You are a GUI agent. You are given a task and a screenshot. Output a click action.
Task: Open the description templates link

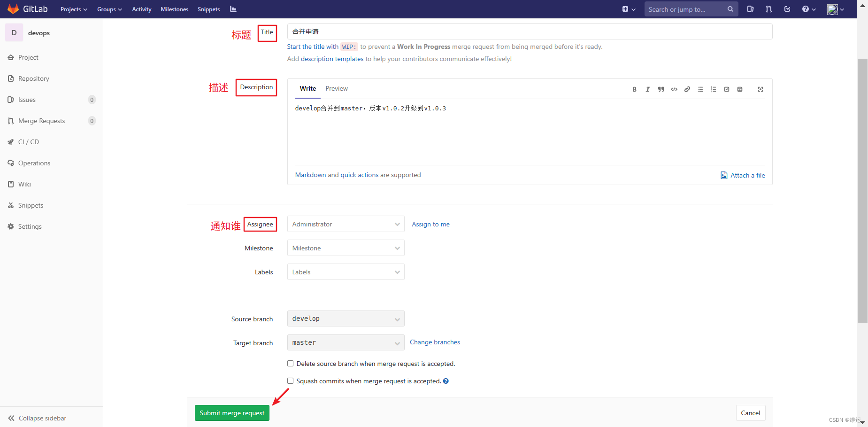(332, 59)
